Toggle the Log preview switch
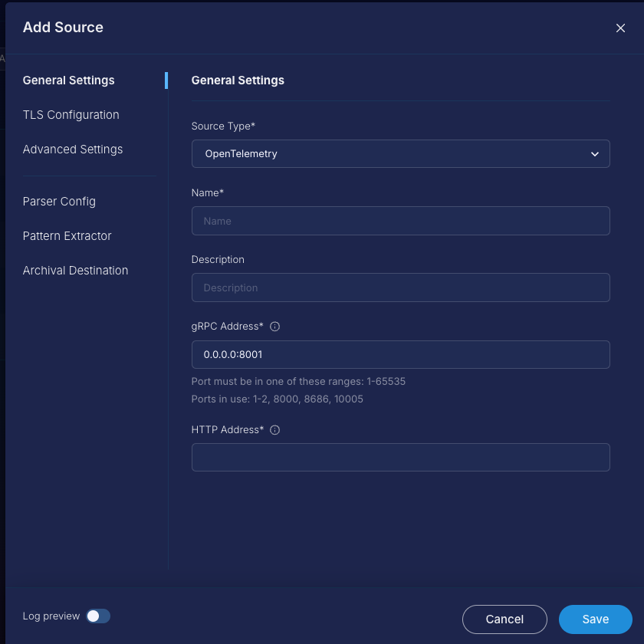Viewport: 644px width, 644px height. [98, 616]
